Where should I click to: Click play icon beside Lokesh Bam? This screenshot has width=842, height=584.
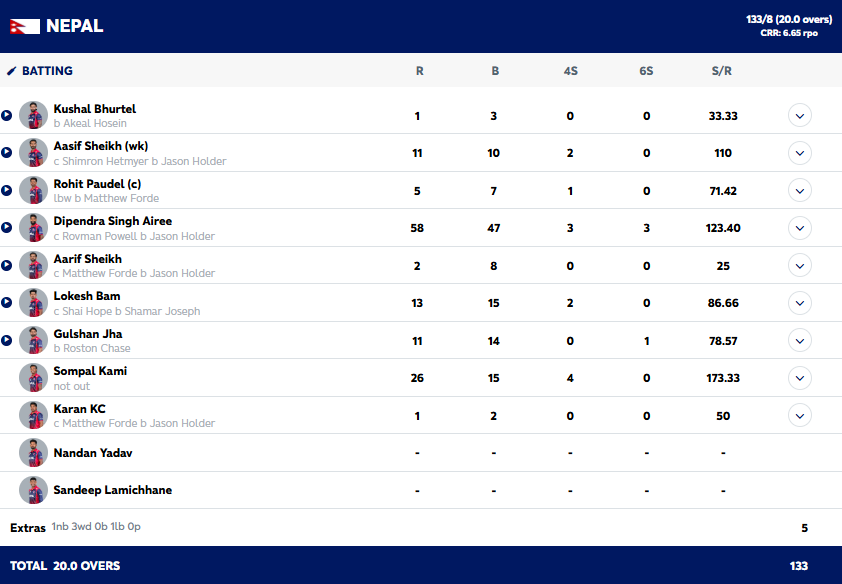point(7,303)
